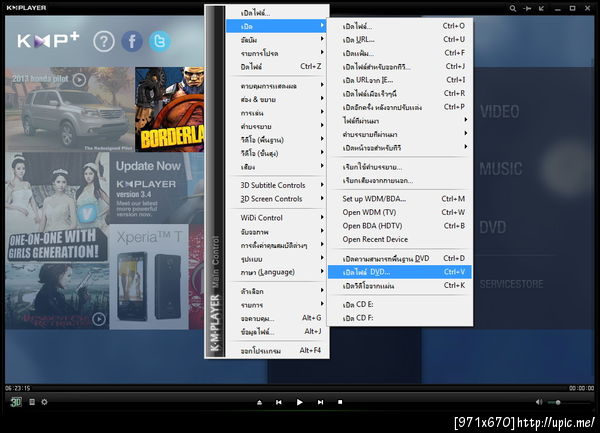Click the total time 00:00:00 display

pos(581,388)
